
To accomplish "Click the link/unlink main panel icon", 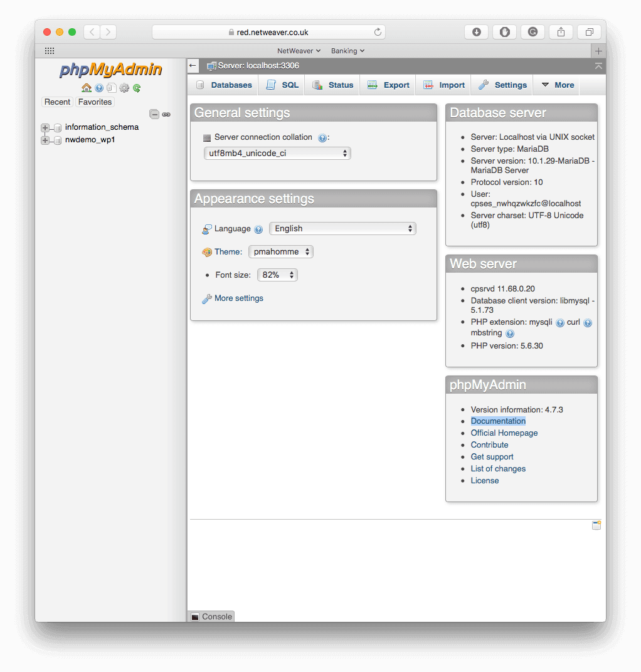I will tap(166, 115).
